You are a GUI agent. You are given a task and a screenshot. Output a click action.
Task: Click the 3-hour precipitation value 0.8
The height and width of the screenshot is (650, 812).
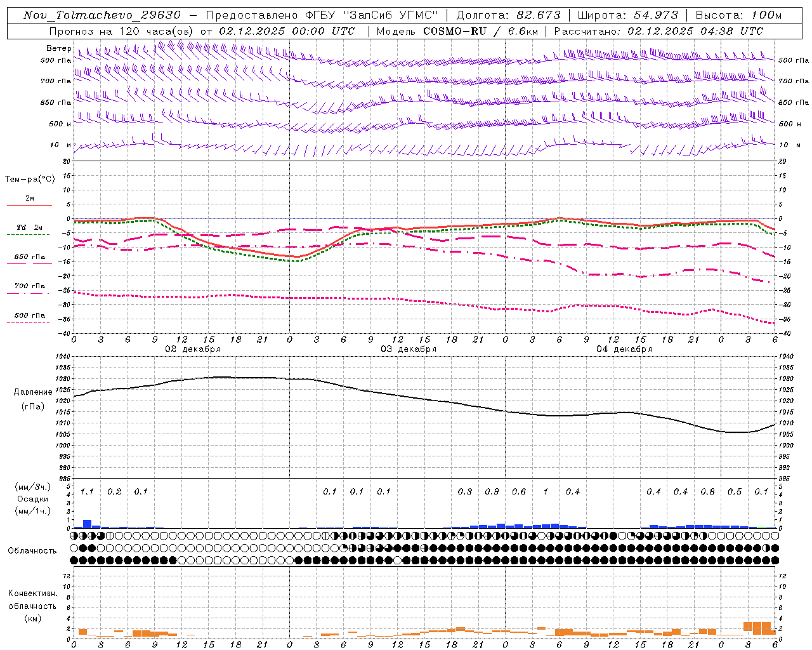pyautogui.click(x=707, y=492)
